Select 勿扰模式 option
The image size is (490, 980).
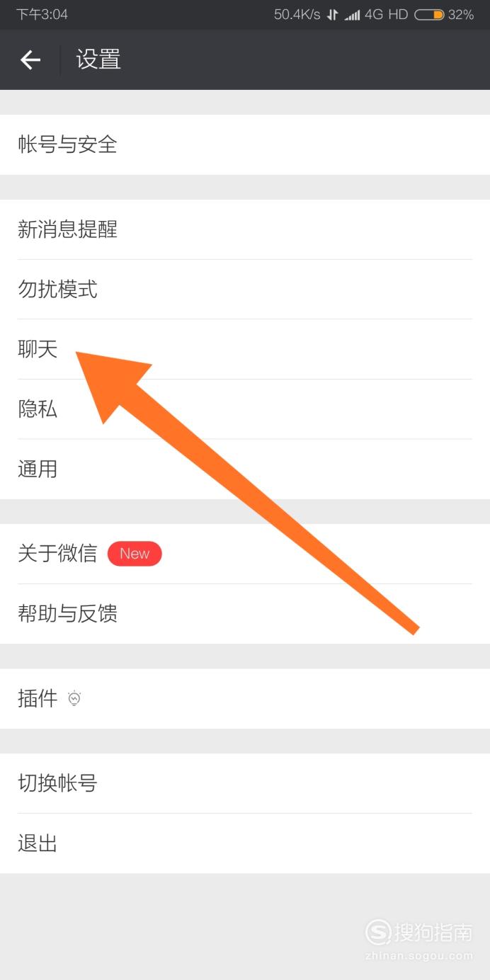click(245, 290)
